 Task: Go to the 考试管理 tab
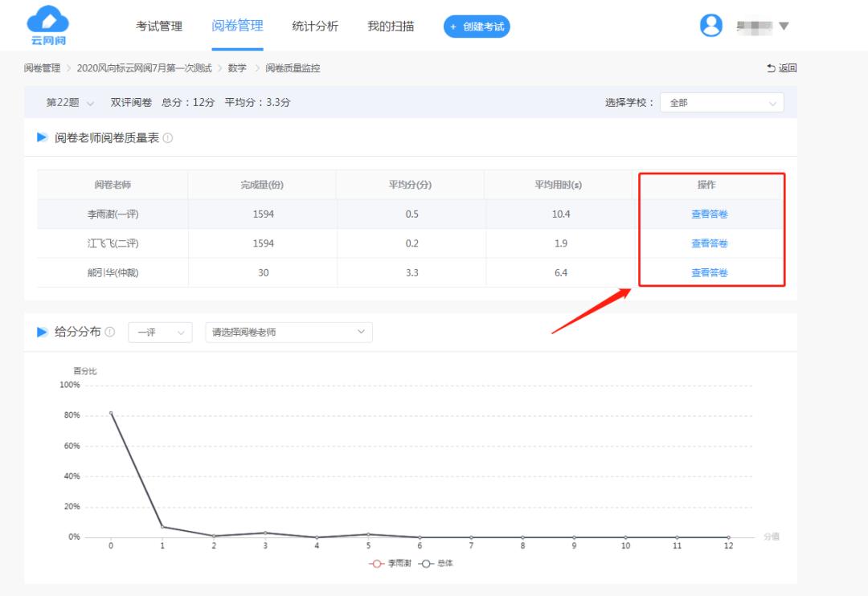(x=162, y=25)
